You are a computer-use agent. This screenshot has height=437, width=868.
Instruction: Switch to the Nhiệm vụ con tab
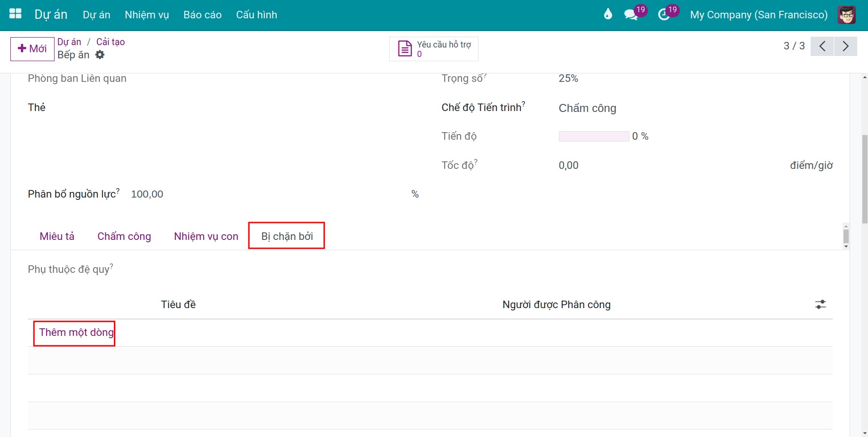[206, 236]
